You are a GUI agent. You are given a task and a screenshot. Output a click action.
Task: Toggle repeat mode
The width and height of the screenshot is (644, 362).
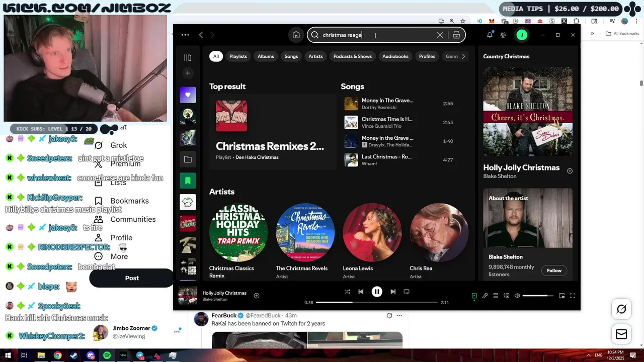[407, 292]
